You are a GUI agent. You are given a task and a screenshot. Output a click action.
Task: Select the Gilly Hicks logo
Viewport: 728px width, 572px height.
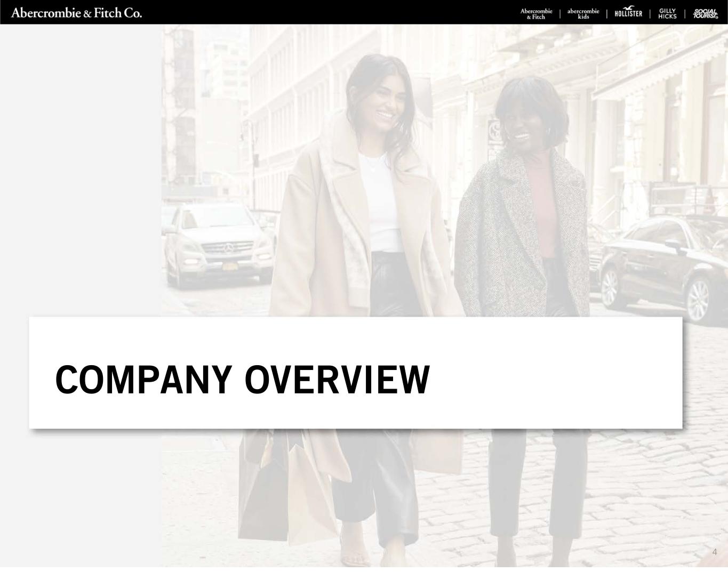[667, 14]
